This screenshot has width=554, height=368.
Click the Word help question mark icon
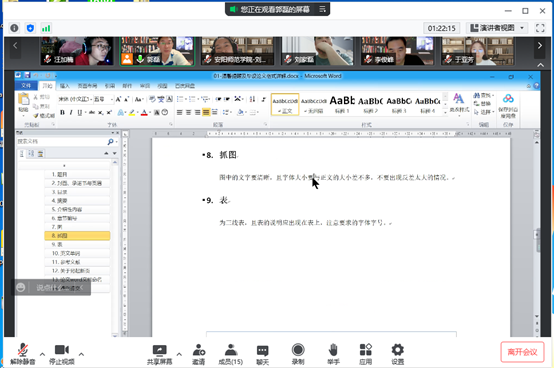coord(536,86)
